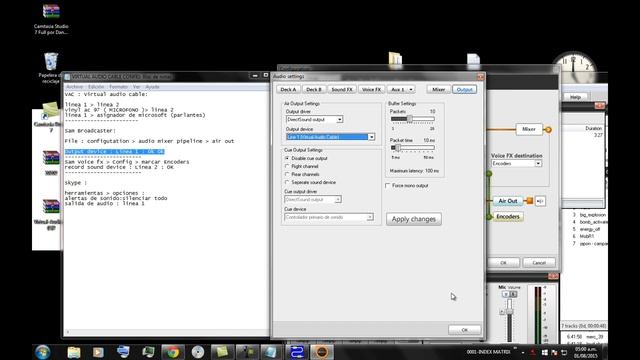Open the Help tab in the background window

click(576, 97)
